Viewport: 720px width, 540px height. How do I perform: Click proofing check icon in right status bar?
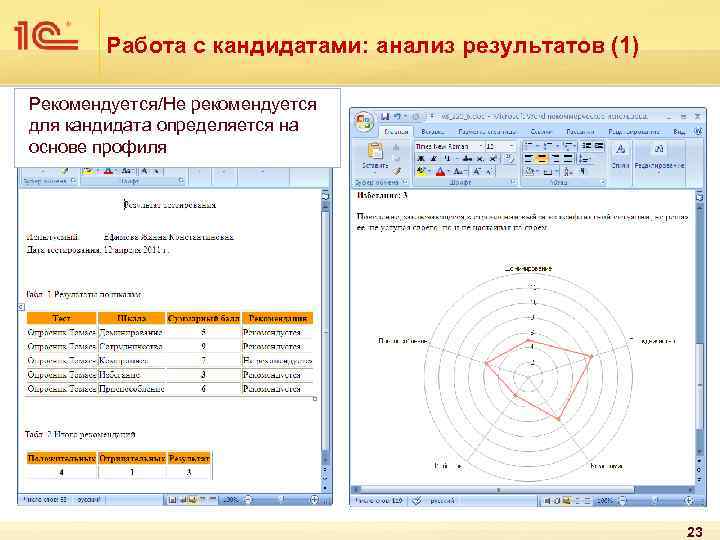coord(417,501)
